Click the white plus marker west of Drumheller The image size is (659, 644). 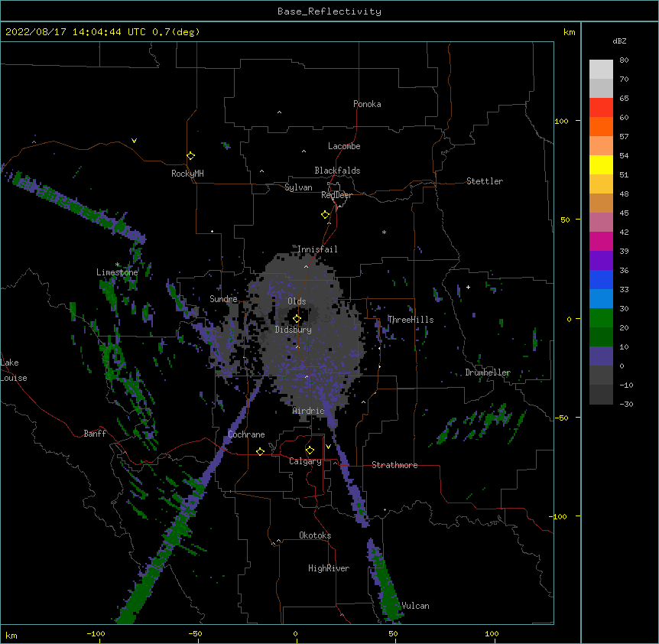coord(468,287)
